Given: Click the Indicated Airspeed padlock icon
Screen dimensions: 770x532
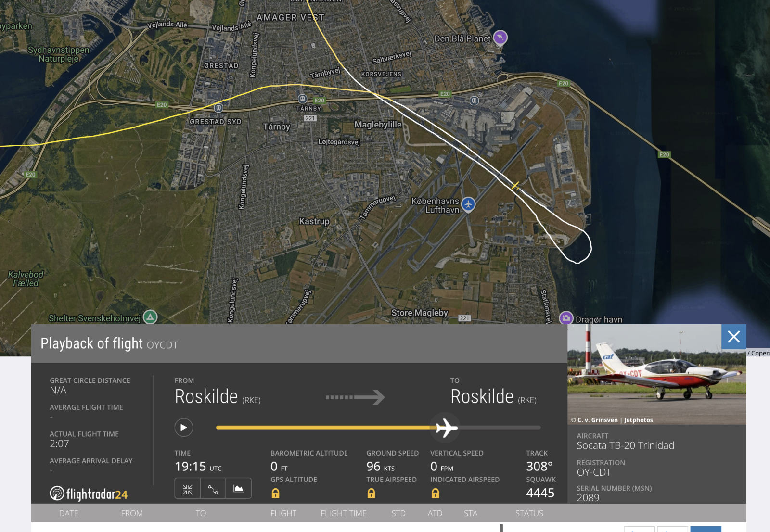Looking at the screenshot, I should pyautogui.click(x=435, y=493).
